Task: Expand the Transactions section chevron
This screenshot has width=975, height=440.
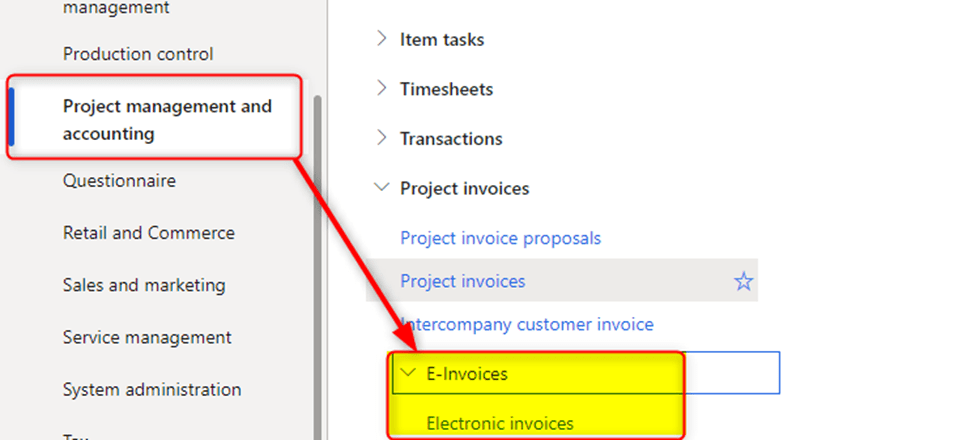Action: click(x=381, y=138)
